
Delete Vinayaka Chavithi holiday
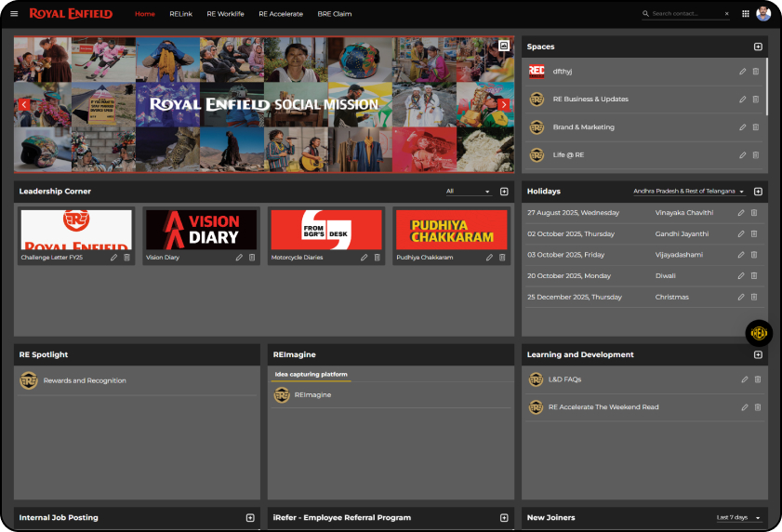[754, 213]
